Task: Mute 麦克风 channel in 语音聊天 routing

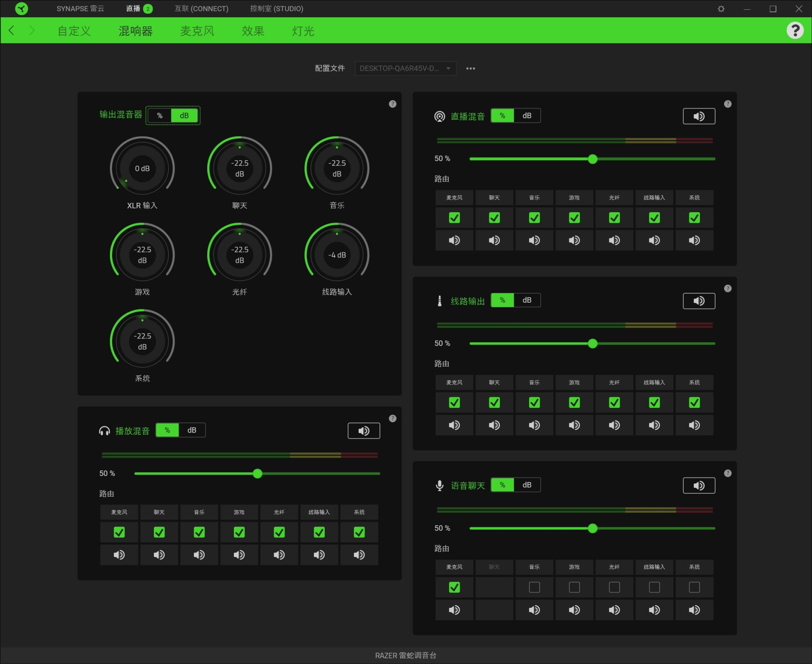Action: click(454, 610)
